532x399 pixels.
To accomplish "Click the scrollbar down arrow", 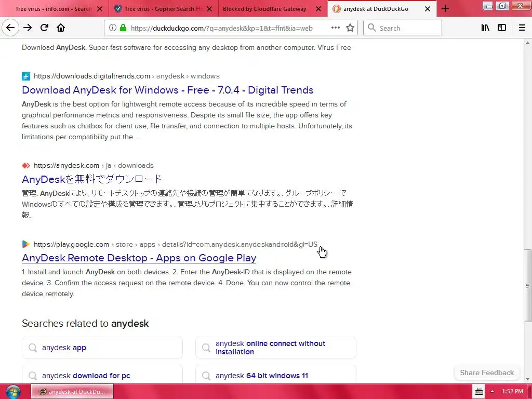I will point(527,379).
